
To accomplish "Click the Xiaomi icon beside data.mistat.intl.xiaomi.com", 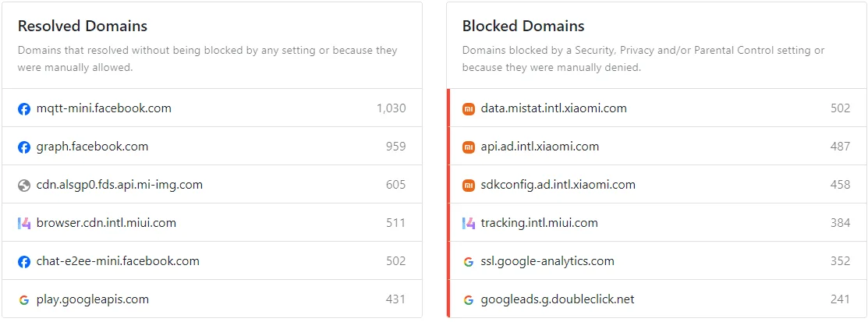I will pyautogui.click(x=469, y=108).
